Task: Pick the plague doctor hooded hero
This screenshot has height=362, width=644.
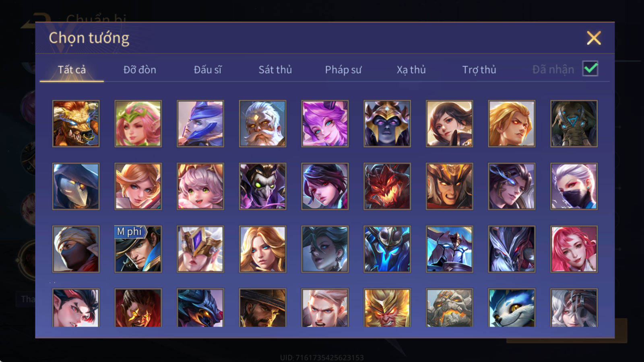Action: click(x=76, y=186)
